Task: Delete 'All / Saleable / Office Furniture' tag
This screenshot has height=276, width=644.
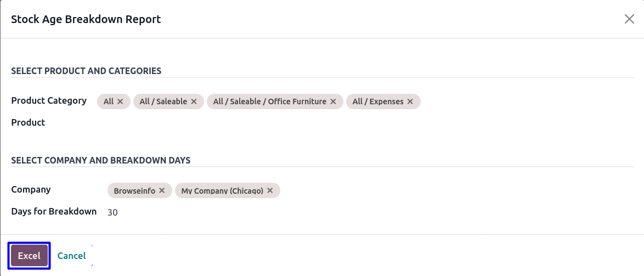Action: [333, 102]
